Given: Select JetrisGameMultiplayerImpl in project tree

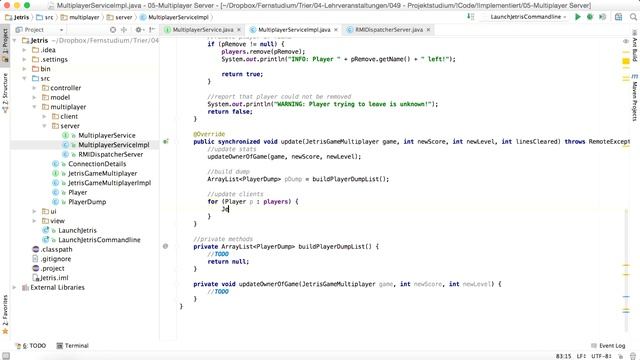Looking at the screenshot, I should [x=109, y=183].
